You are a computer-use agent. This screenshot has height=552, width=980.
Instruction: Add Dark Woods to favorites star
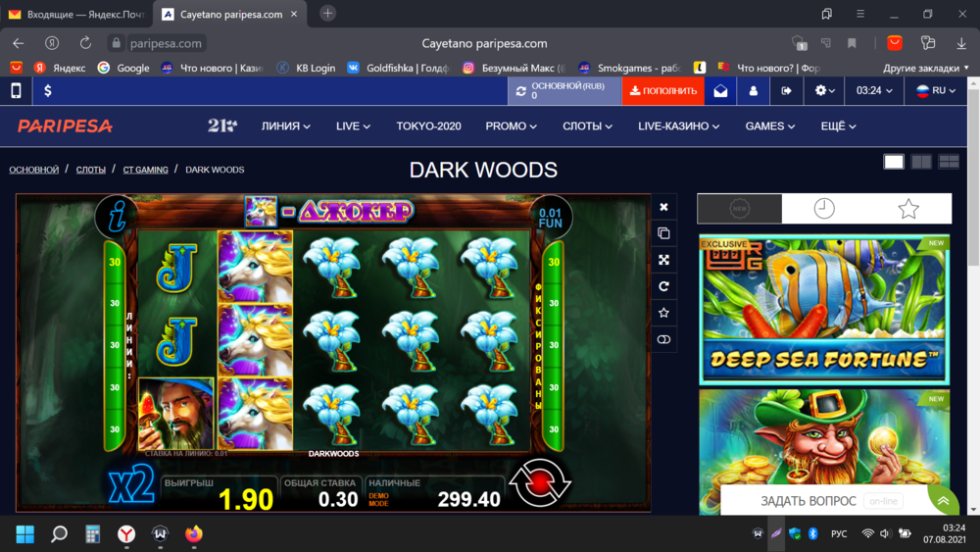click(x=663, y=313)
